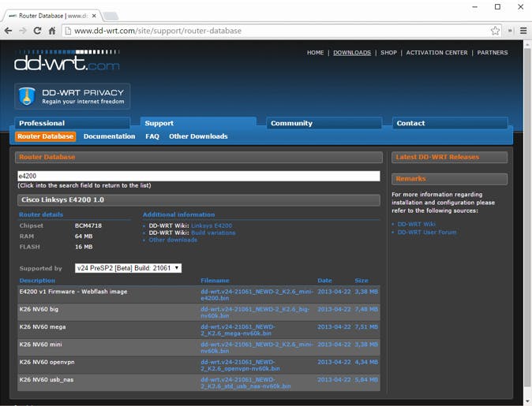Close the Router Database browser tab

(x=94, y=16)
